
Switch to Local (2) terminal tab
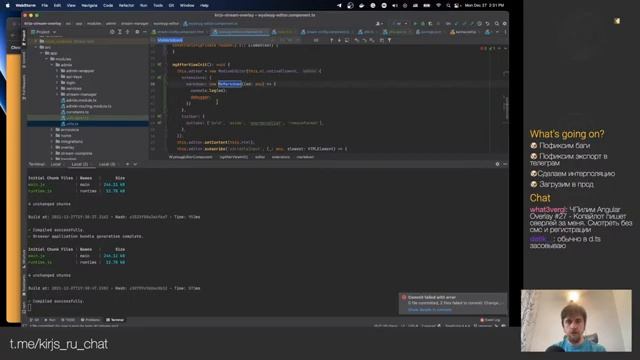point(80,164)
